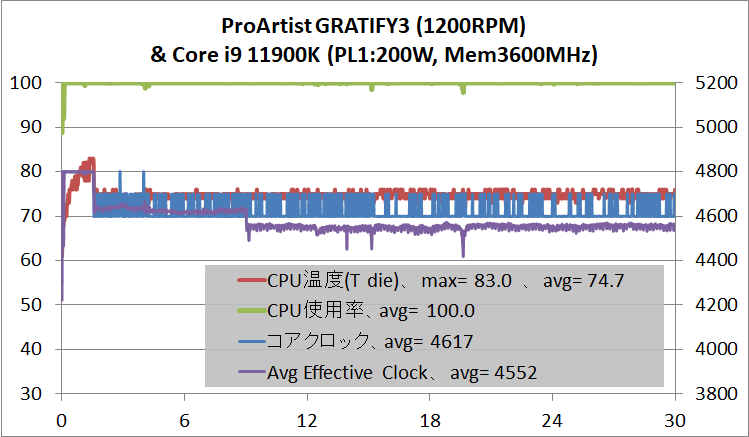Image resolution: width=749 pixels, height=437 pixels.
Task: Click the chart title 'ProArtist GRATIFY3 (1200RPM)'
Action: coord(374,26)
